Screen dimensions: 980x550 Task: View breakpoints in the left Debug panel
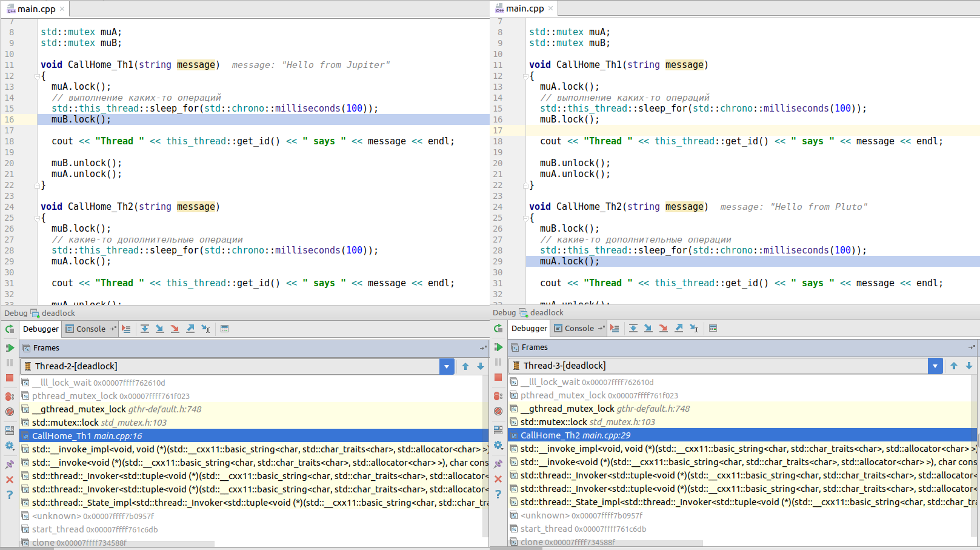tap(10, 396)
